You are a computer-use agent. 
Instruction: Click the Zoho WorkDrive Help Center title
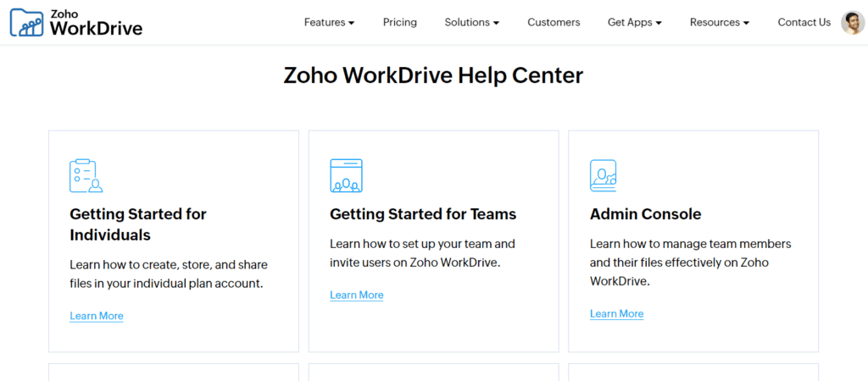click(433, 75)
